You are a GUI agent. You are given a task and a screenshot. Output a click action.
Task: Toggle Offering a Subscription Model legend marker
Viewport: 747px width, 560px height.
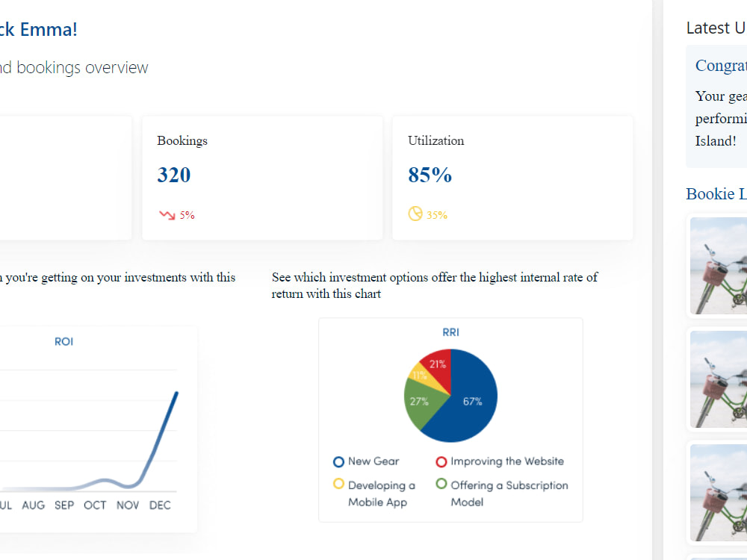point(441,484)
